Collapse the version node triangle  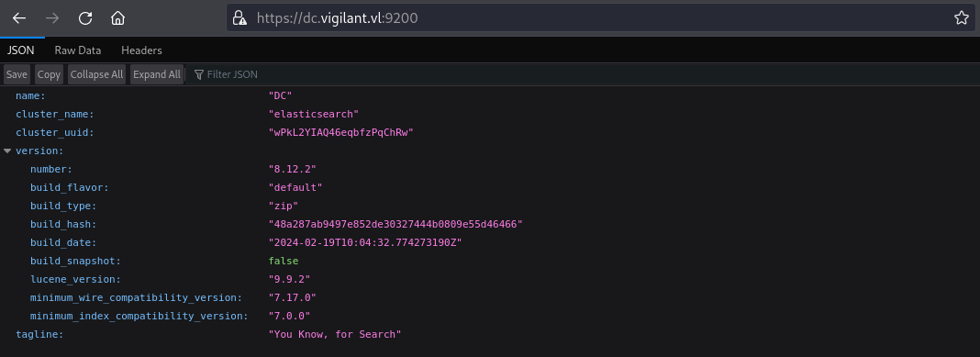[x=7, y=151]
